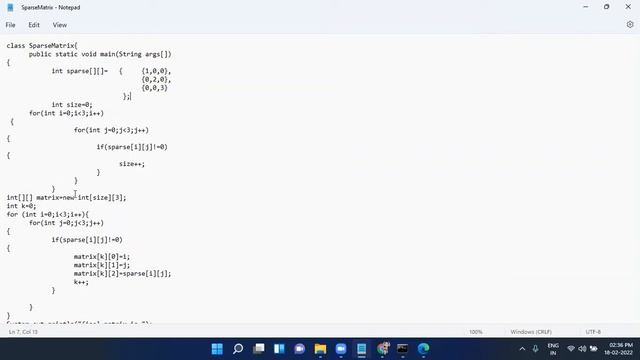The height and width of the screenshot is (360, 640).
Task: Click the 'int size=0;' line
Action: pos(72,105)
